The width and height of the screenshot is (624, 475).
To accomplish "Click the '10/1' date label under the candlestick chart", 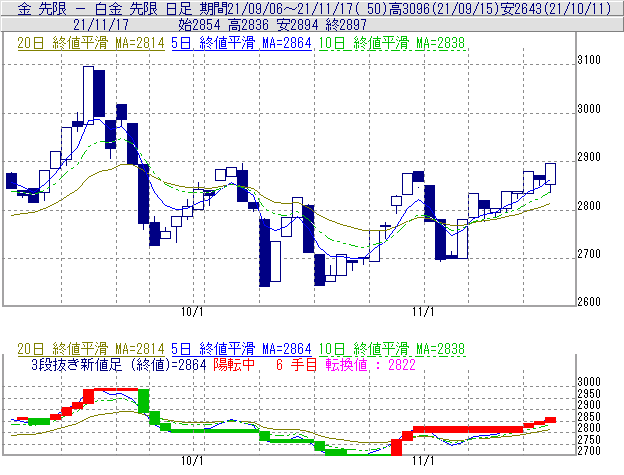I will (193, 312).
